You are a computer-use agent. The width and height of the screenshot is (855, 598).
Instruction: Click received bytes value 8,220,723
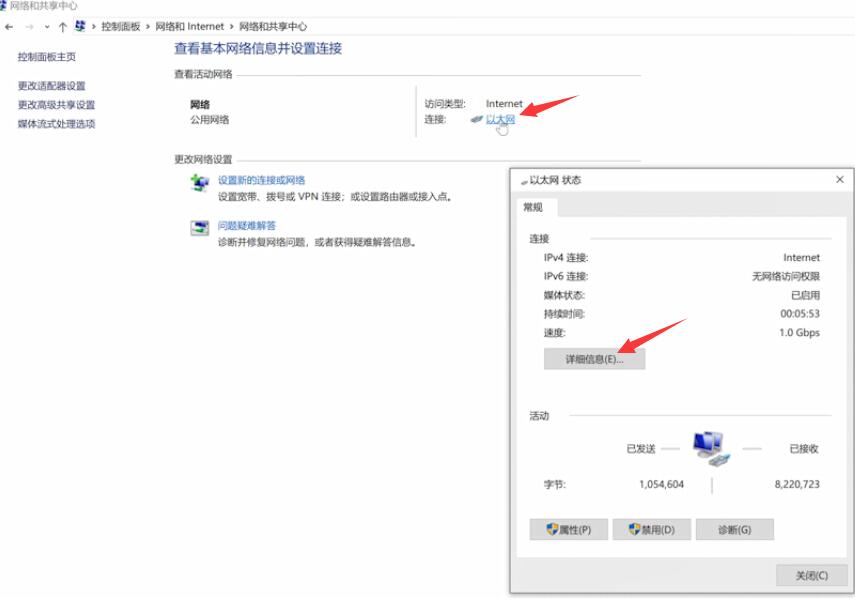[x=797, y=484]
